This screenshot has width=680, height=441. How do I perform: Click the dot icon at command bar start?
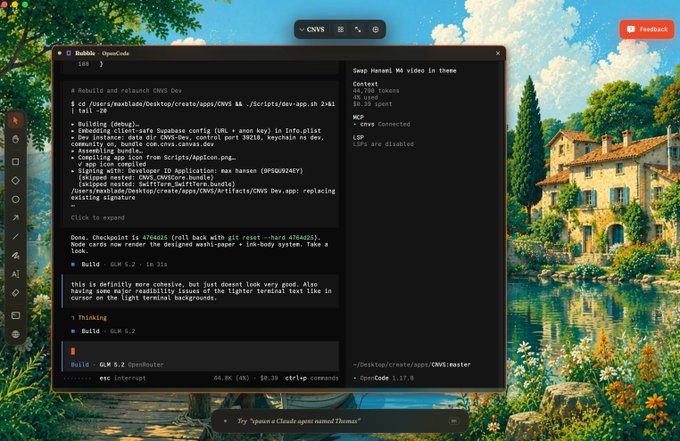coord(225,421)
